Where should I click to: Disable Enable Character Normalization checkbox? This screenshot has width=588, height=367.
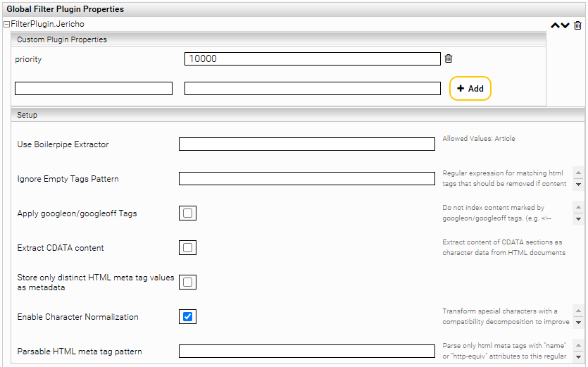pyautogui.click(x=187, y=317)
